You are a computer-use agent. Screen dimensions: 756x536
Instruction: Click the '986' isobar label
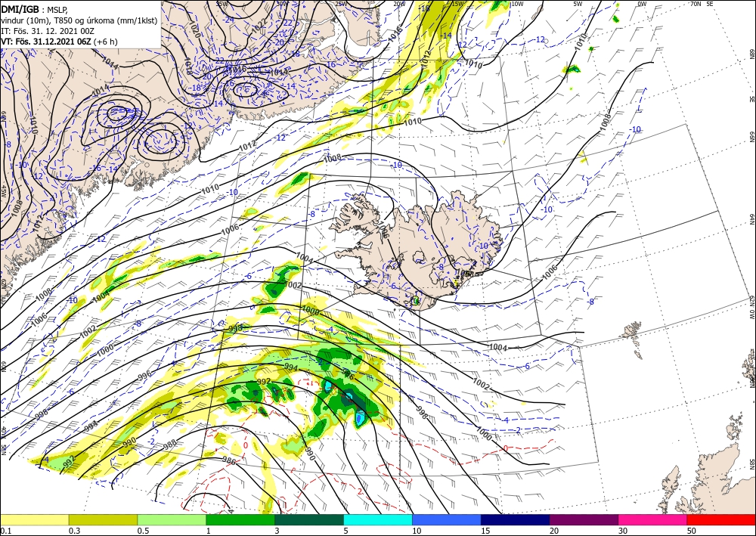coord(229,460)
